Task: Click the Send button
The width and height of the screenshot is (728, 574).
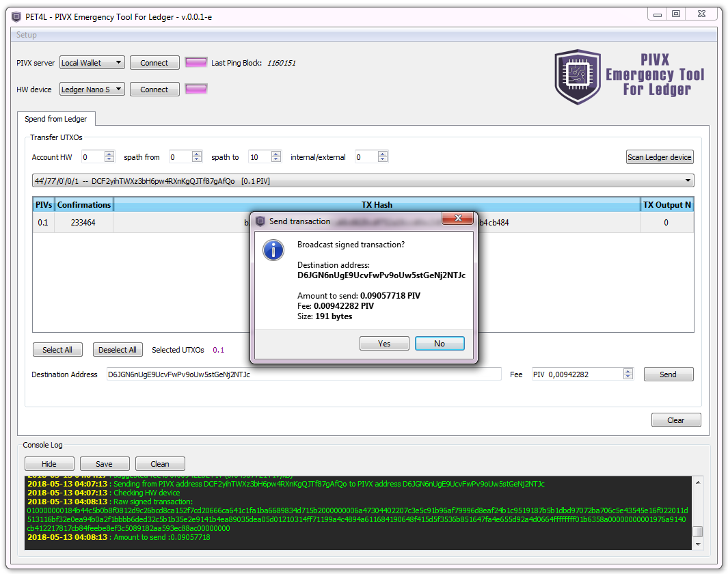Action: [x=669, y=374]
